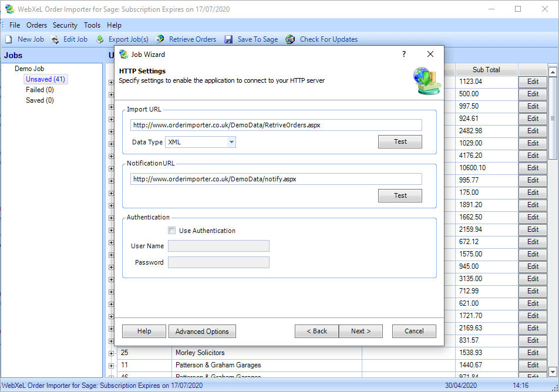Select the Demo Job tree node
559x392 pixels.
point(29,69)
